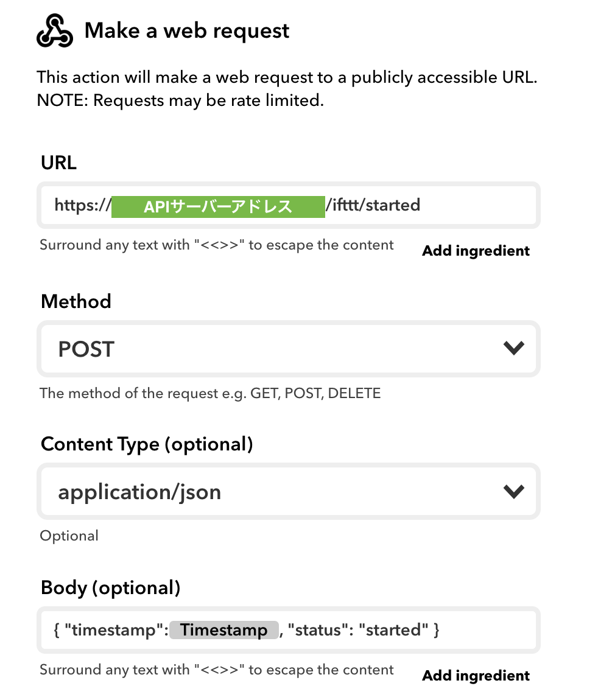The width and height of the screenshot is (598, 700).
Task: Click the Content Type (optional) label
Action: click(x=147, y=444)
